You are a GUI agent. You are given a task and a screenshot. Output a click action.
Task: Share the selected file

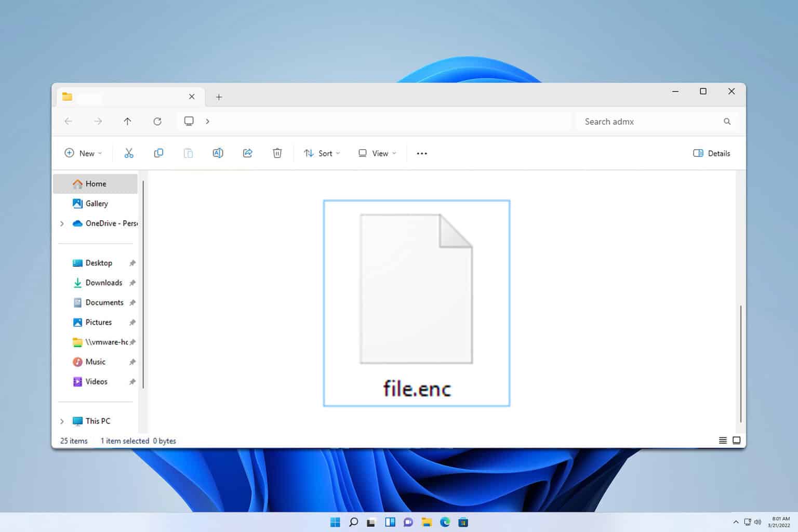tap(248, 153)
